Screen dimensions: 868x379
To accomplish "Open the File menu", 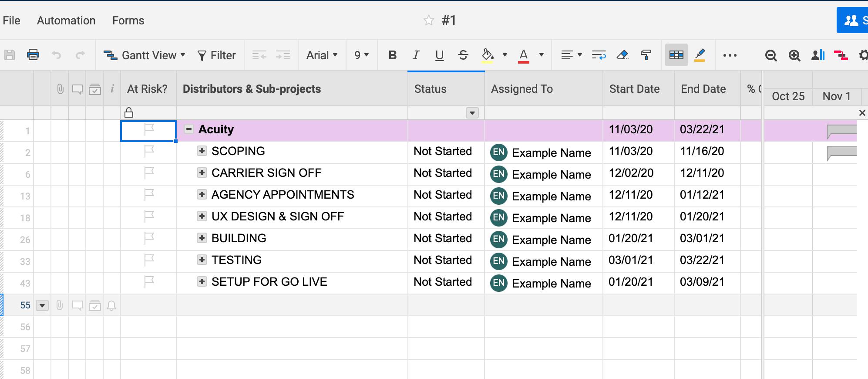I will click(11, 20).
